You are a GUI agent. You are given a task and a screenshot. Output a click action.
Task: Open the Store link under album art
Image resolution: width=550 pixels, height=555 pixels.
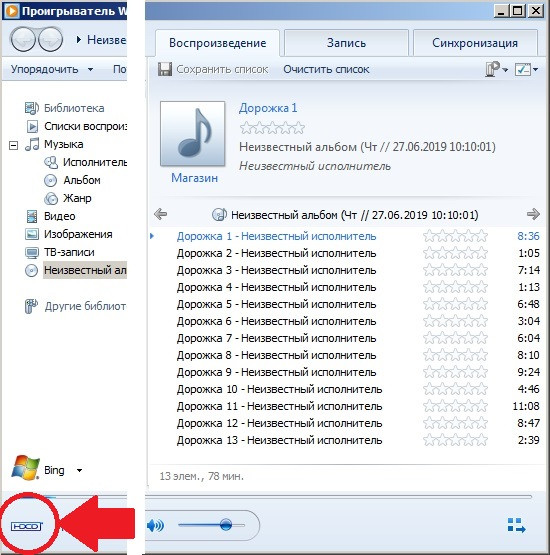[x=194, y=178]
